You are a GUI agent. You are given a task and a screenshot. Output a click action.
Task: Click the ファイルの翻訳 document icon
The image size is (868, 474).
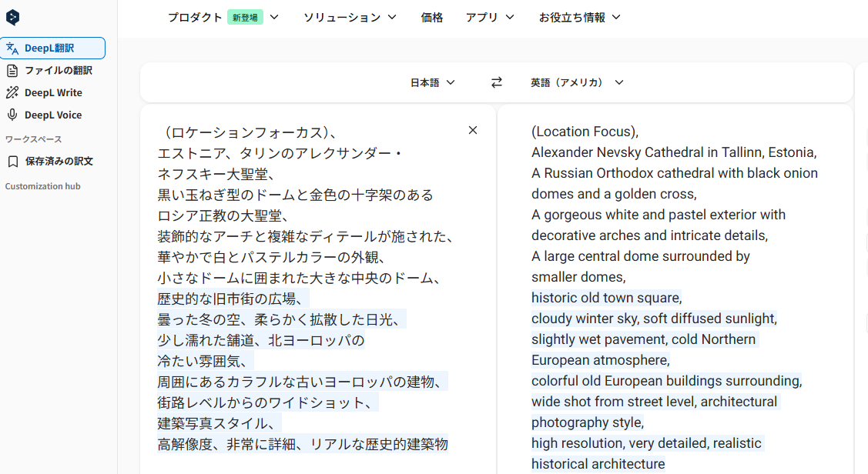(x=12, y=70)
